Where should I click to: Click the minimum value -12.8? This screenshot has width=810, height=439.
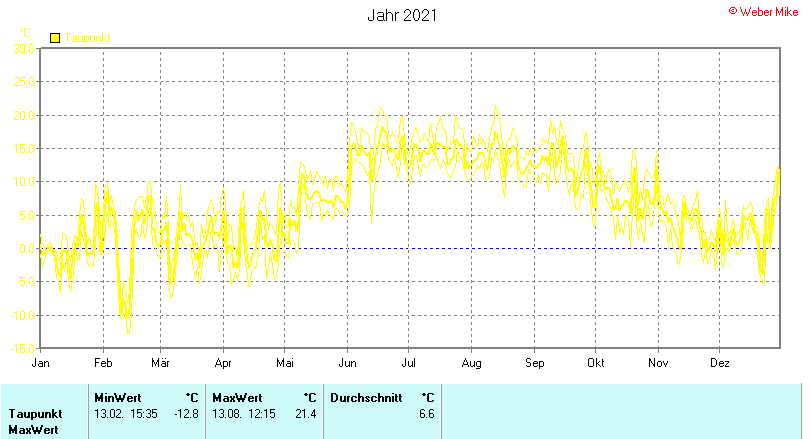pos(186,414)
